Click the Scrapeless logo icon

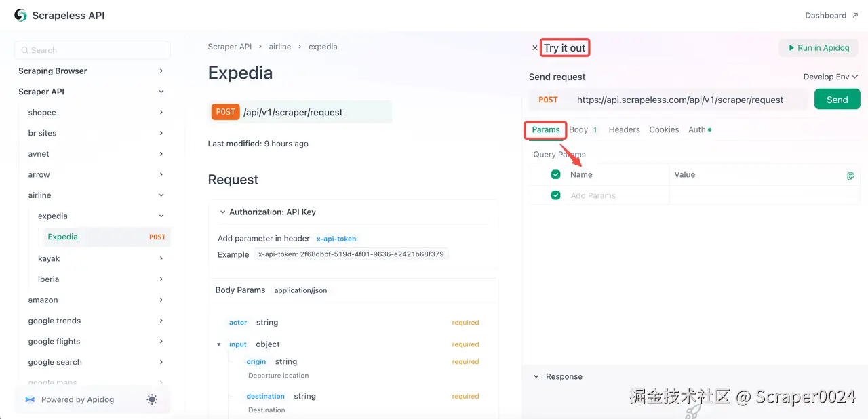tap(20, 14)
